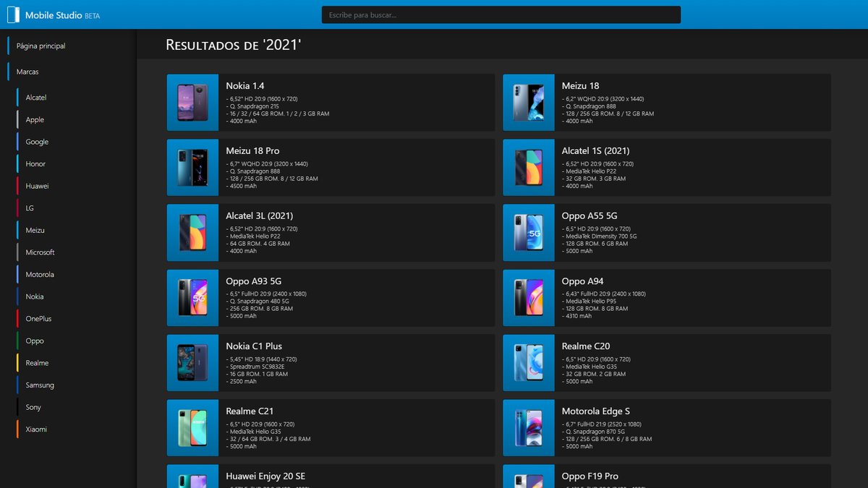
Task: Open the Meizu 18 title link
Action: pos(581,86)
